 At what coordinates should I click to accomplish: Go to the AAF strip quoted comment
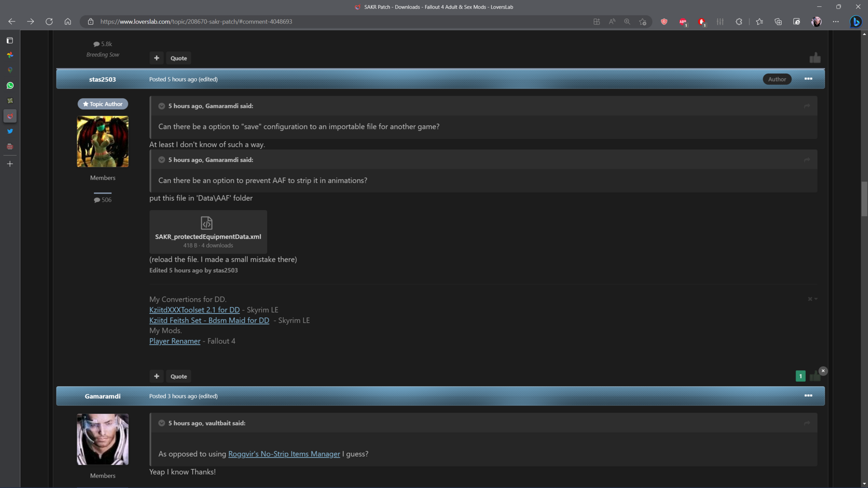(807, 160)
